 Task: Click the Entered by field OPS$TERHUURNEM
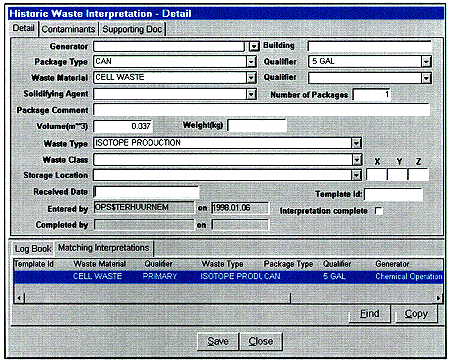[x=144, y=207]
